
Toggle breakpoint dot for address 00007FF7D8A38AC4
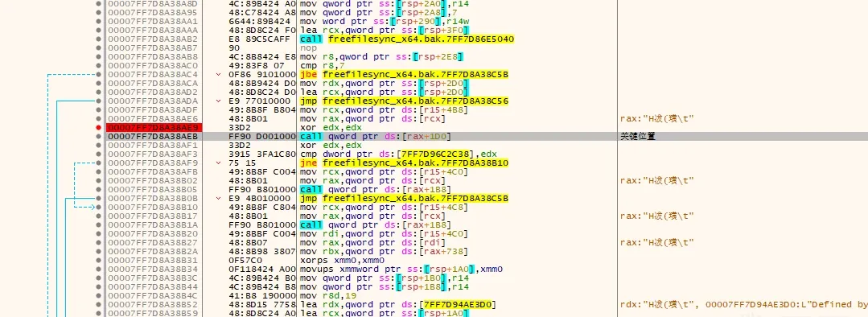point(98,74)
